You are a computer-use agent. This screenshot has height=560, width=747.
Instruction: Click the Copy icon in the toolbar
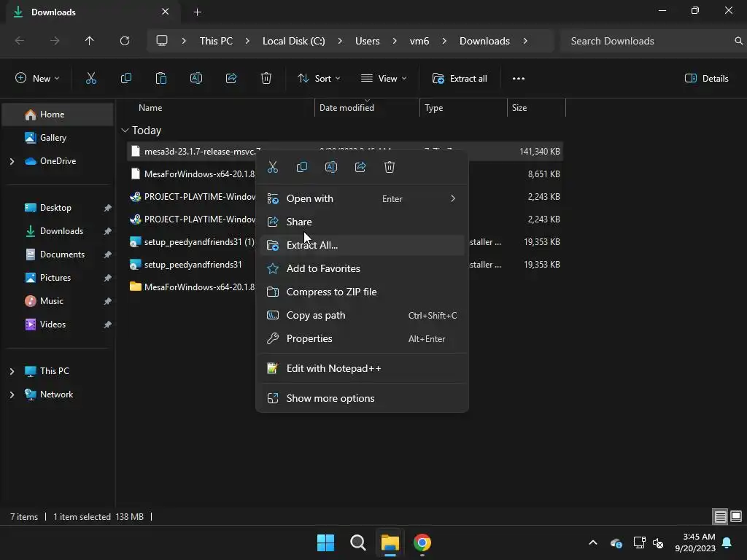coord(125,79)
